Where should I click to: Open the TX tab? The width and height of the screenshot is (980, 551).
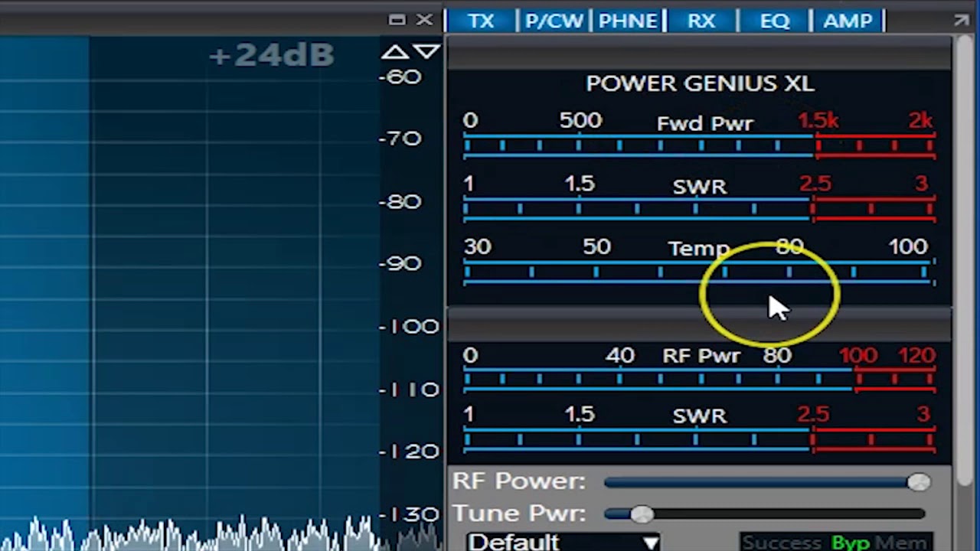coord(481,21)
